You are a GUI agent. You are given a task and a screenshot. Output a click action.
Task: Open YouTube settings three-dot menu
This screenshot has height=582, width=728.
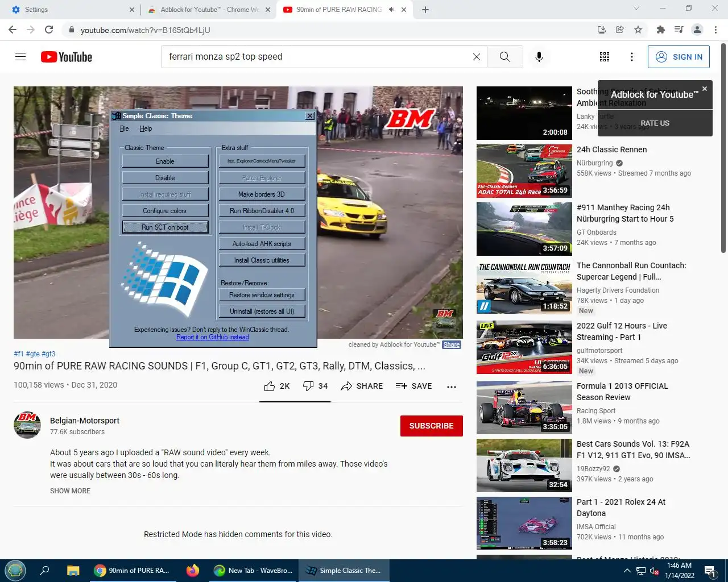click(631, 57)
